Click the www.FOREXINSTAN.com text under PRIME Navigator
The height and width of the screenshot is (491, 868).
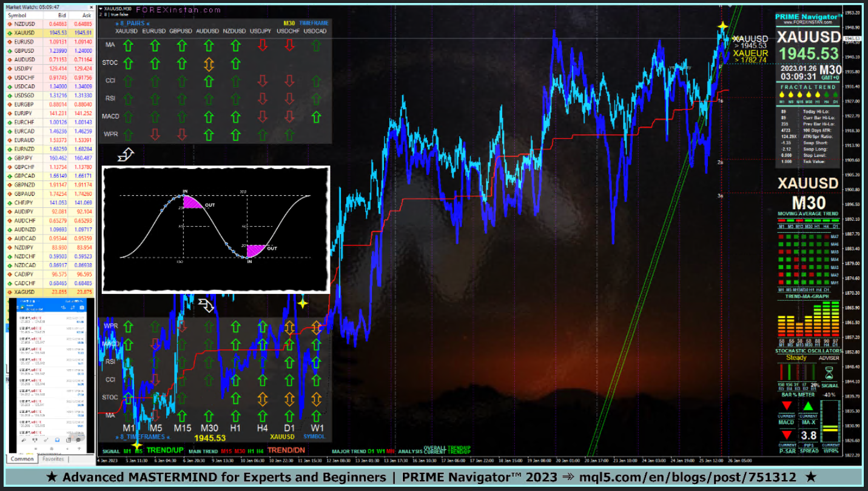[x=808, y=23]
